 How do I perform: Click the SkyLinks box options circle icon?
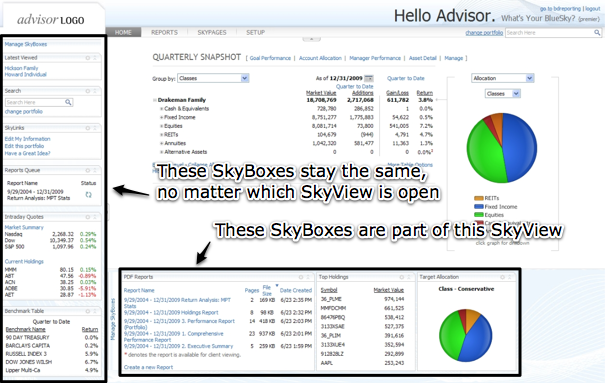[88, 128]
